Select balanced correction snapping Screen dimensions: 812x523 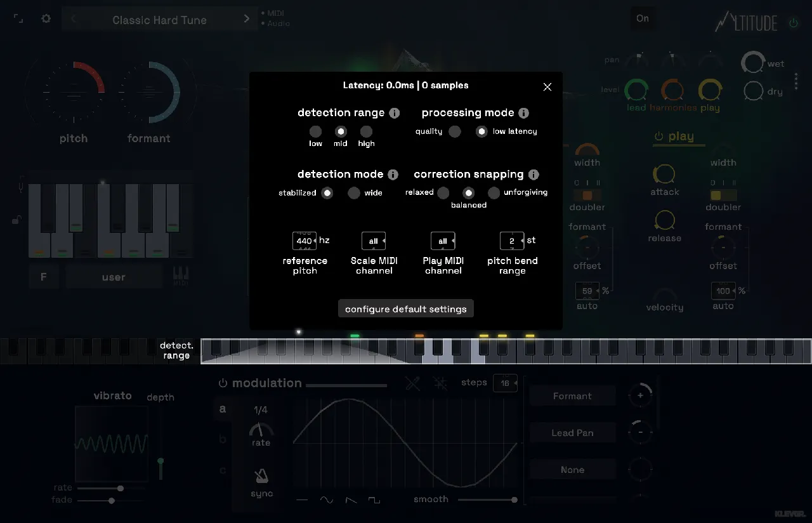[468, 192]
